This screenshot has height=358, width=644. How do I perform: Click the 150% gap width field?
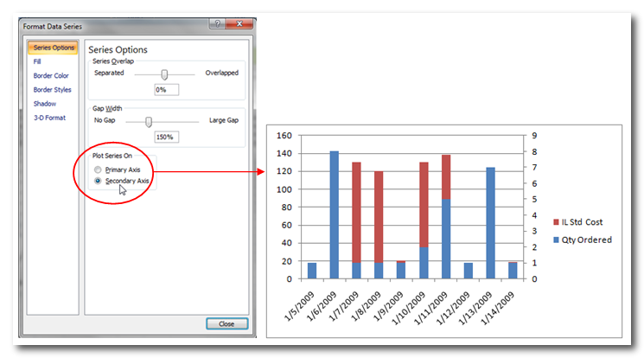point(166,137)
